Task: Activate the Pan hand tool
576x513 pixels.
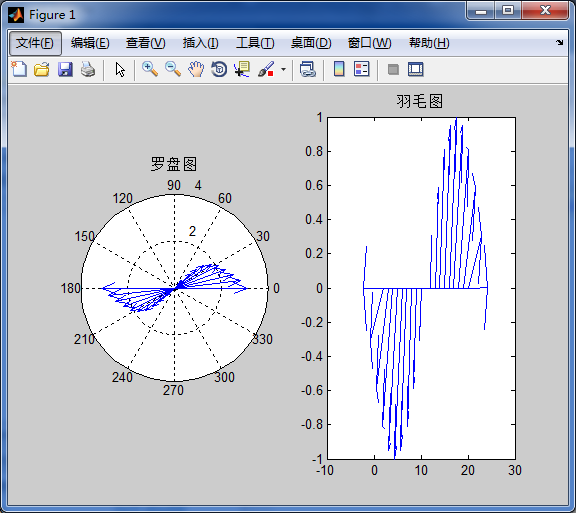Action: (196, 69)
